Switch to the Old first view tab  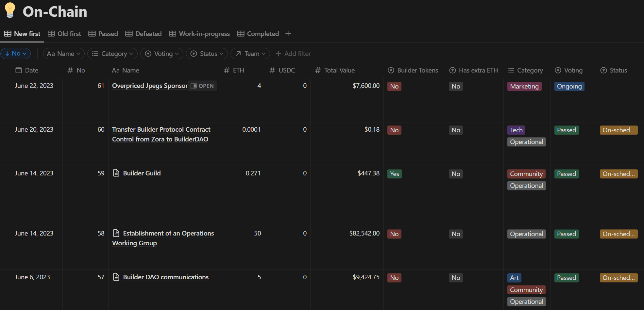[x=64, y=34]
